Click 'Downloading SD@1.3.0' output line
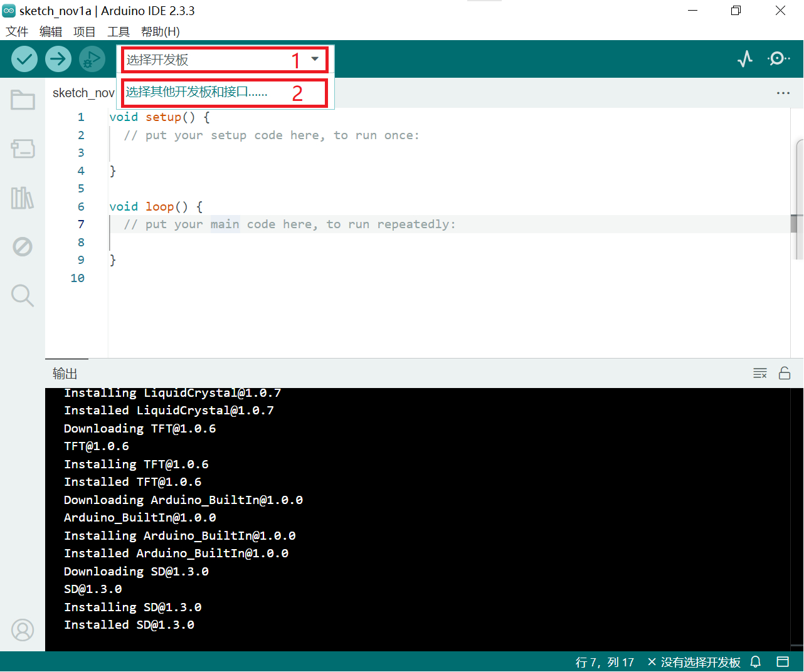The height and width of the screenshot is (672, 804). click(x=136, y=572)
